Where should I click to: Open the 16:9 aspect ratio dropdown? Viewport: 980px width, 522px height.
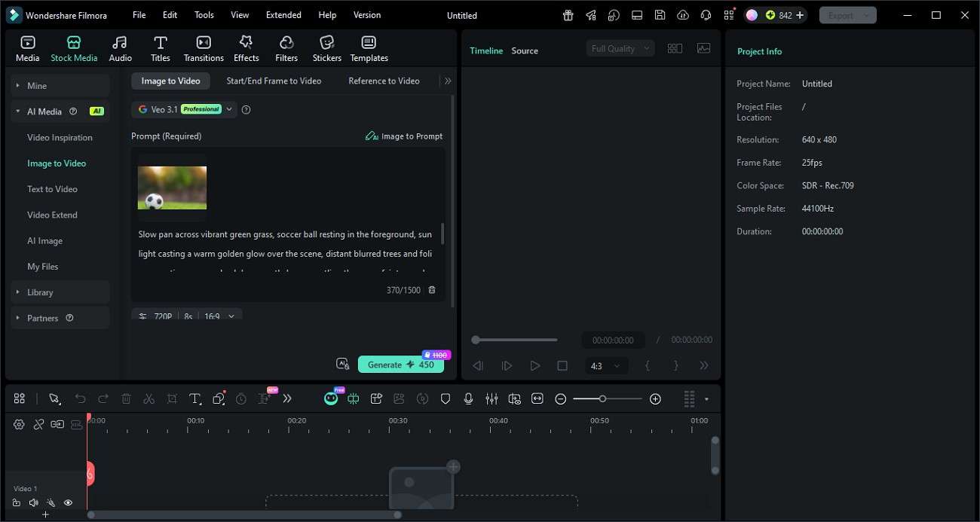[x=218, y=316]
